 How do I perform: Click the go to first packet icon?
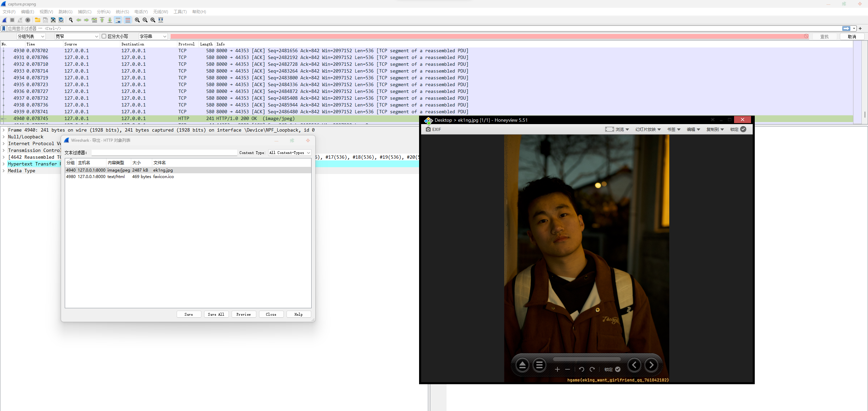pyautogui.click(x=102, y=20)
